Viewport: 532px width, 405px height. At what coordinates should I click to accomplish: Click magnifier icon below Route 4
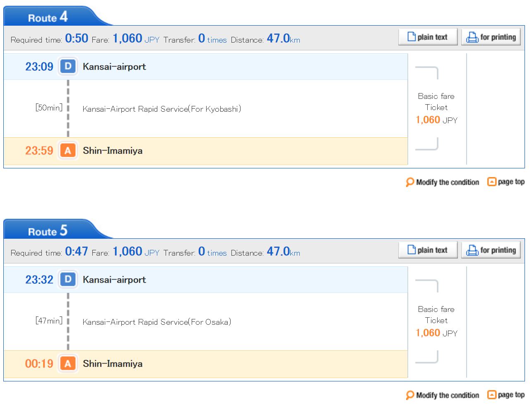(x=410, y=182)
